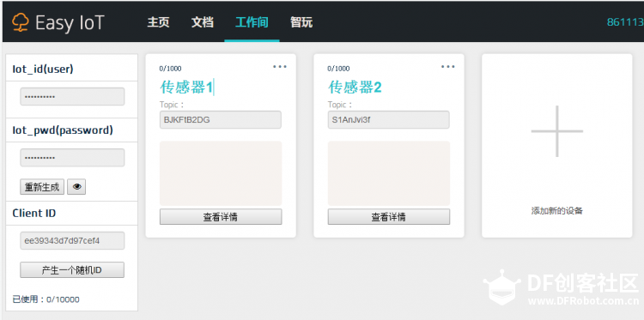Viewport: 644px width, 320px height.
Task: Click the Iot_pwd masked input field
Action: click(x=72, y=158)
